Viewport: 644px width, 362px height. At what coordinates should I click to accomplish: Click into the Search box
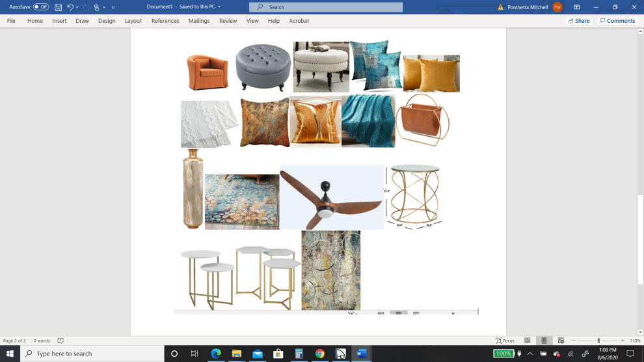pos(326,7)
